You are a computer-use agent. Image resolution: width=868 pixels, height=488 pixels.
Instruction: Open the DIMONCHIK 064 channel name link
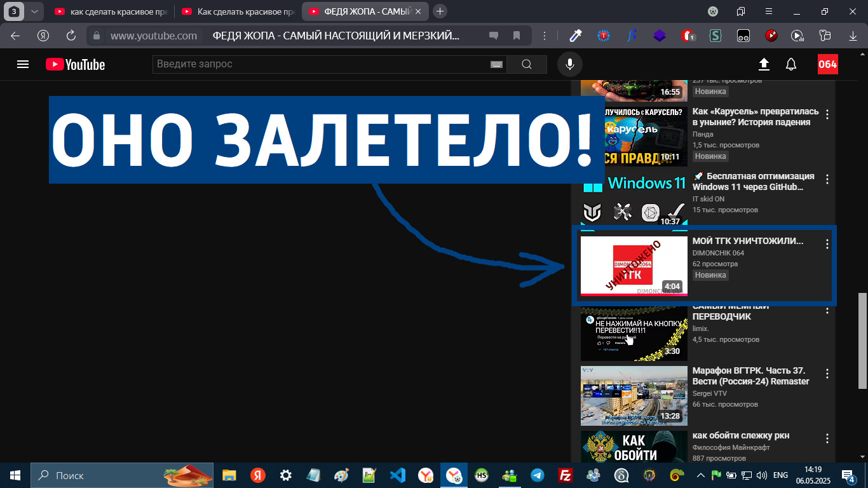pyautogui.click(x=718, y=253)
